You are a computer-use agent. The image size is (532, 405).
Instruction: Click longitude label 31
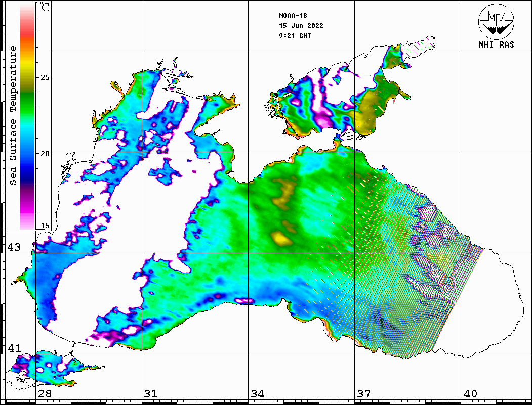(151, 394)
